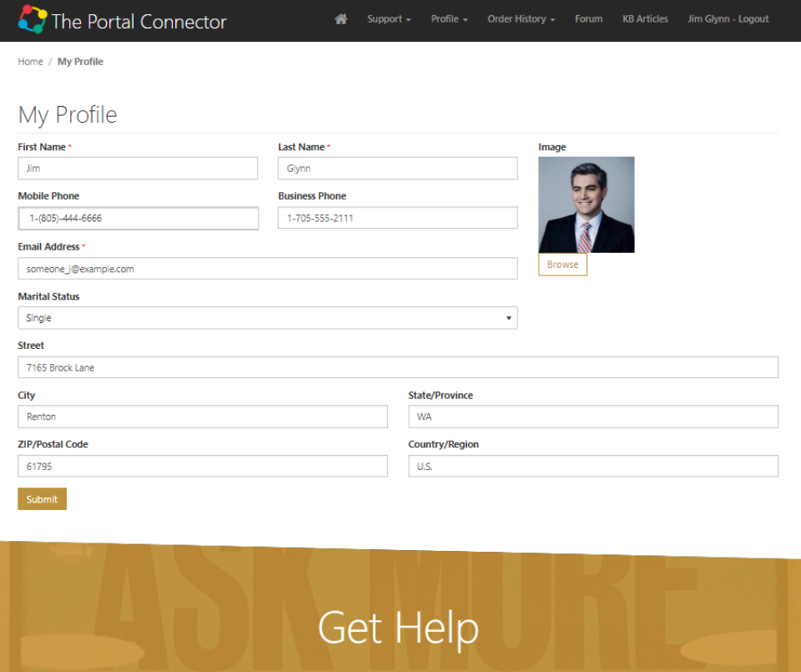The height and width of the screenshot is (672, 801).
Task: Click the Mobile Phone field
Action: click(138, 218)
